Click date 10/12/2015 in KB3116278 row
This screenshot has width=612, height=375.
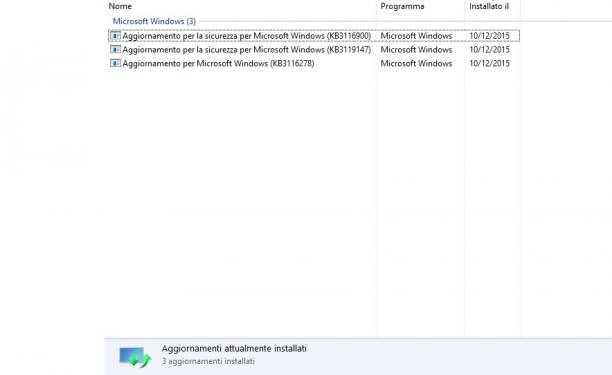coord(489,63)
